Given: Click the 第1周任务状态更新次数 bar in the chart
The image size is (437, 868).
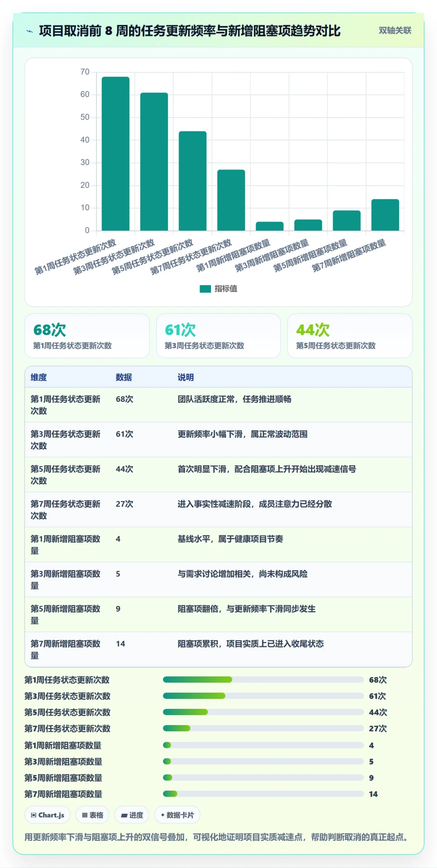Looking at the screenshot, I should coord(115,154).
